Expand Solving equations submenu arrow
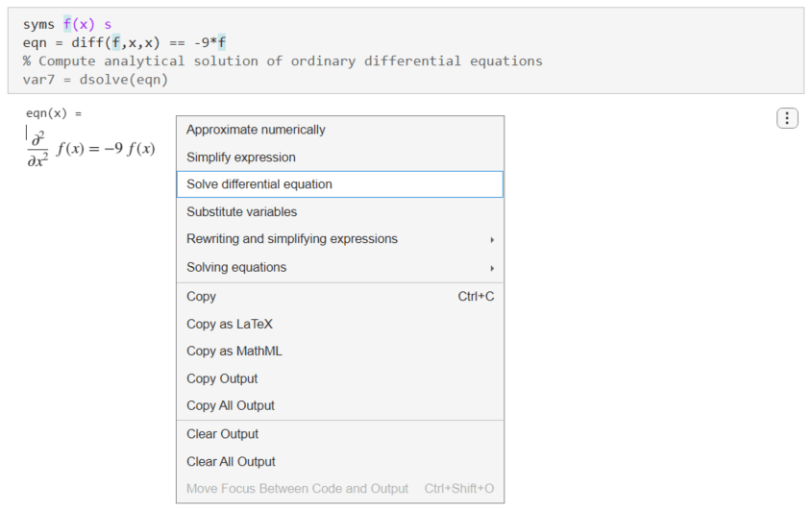 [x=492, y=267]
